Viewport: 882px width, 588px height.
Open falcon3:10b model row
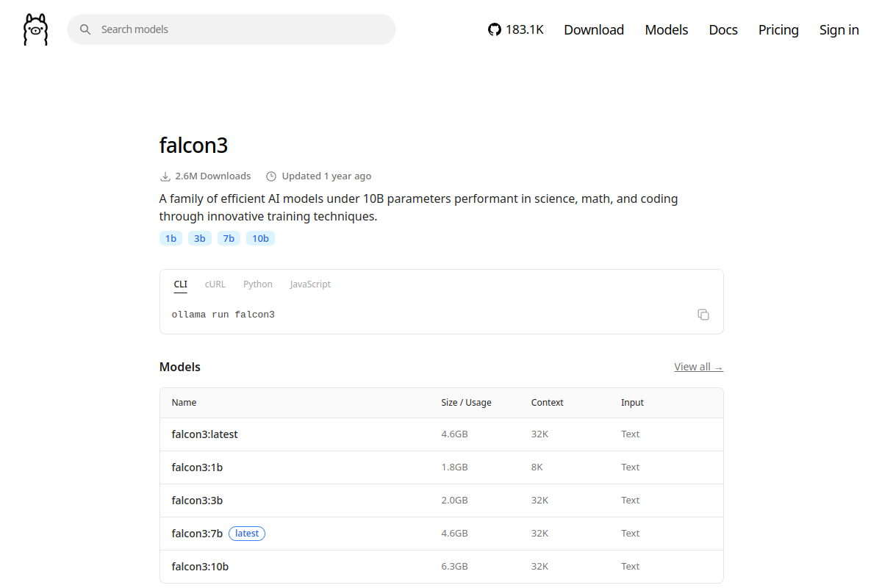(x=441, y=567)
